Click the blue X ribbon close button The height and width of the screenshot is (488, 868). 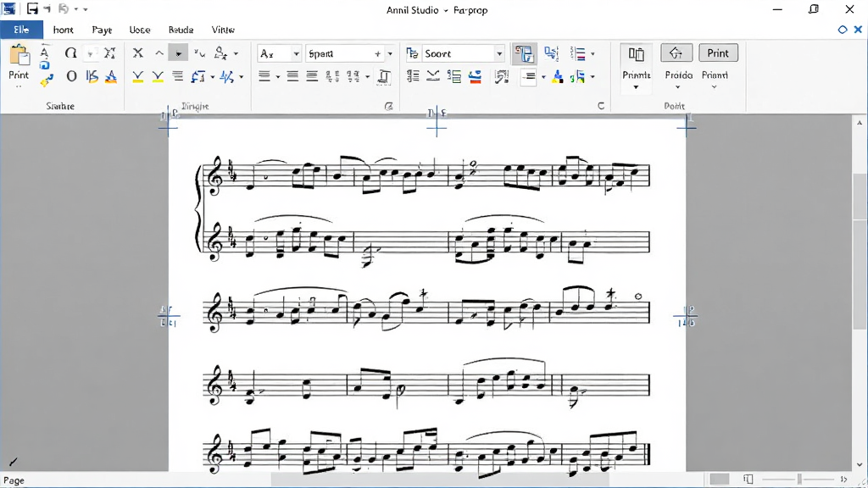858,30
